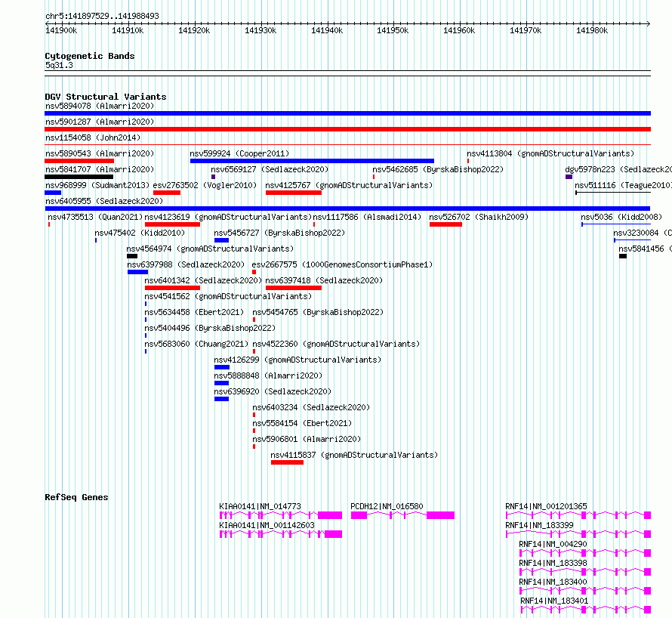The width and height of the screenshot is (672, 618).
Task: Click the KIAA0141|NM_001142603 transcript glyph
Action: pyautogui.click(x=281, y=534)
